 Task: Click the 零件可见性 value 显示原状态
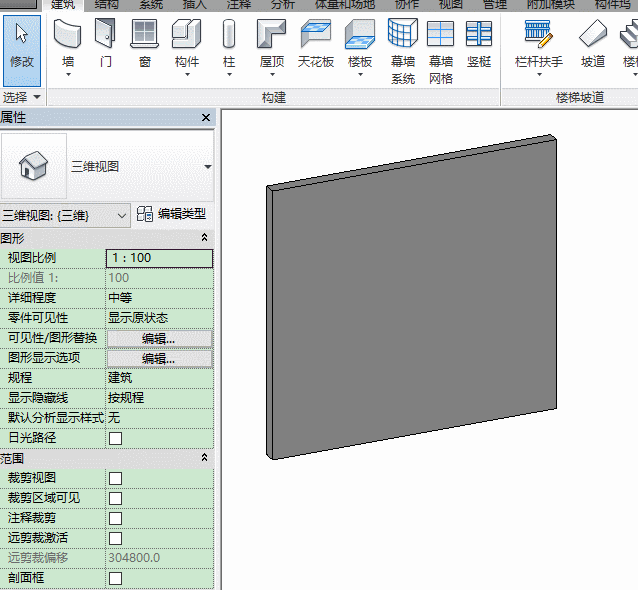[x=159, y=318]
